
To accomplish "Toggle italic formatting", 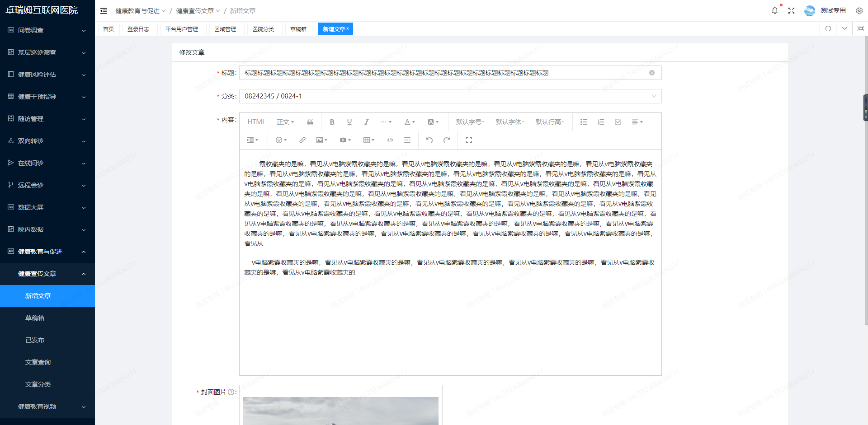I will point(366,122).
